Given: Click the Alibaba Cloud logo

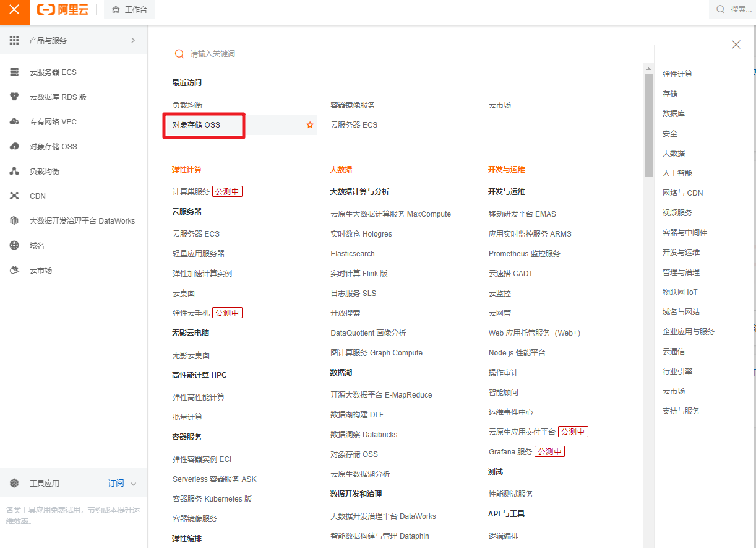Looking at the screenshot, I should click(62, 10).
